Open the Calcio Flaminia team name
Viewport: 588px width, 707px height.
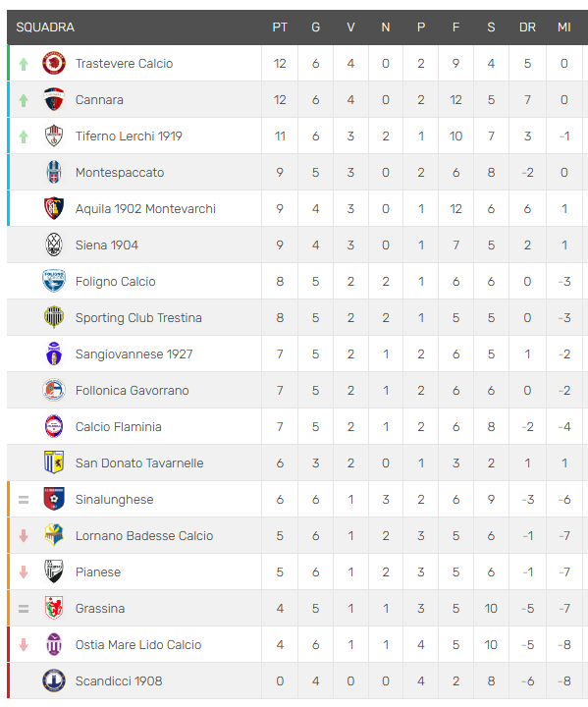118,426
